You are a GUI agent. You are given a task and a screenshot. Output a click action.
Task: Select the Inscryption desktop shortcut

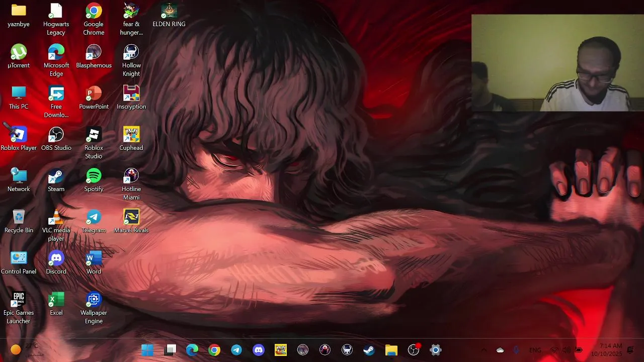point(131,98)
